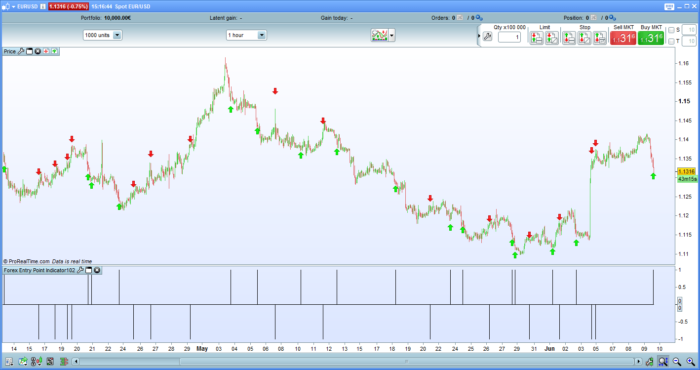
Task: Click Forex Entry Point Indicator102 label
Action: click(39, 270)
